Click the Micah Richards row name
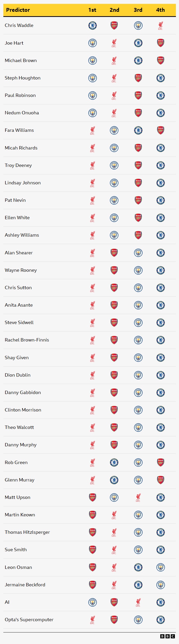Image resolution: width=179 pixels, height=644 pixels. (x=21, y=148)
